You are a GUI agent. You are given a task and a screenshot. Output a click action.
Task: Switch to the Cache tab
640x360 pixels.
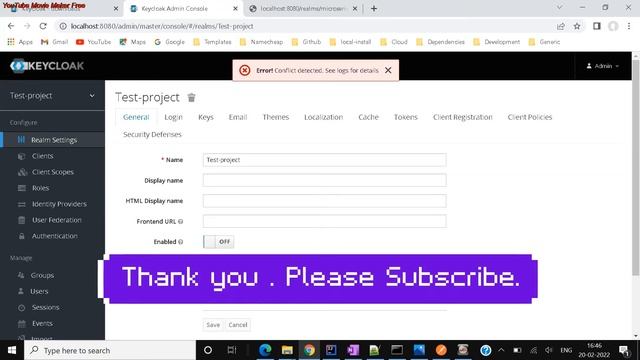tap(368, 117)
